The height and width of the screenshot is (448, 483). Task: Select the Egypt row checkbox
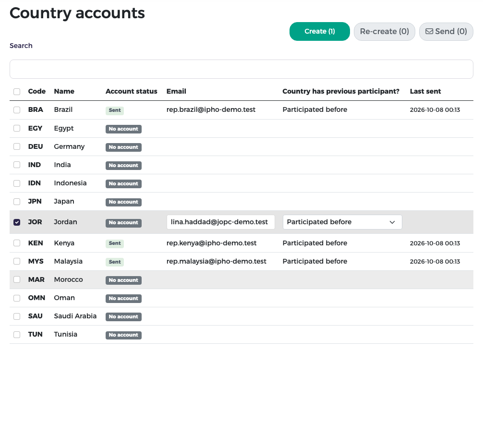point(17,128)
